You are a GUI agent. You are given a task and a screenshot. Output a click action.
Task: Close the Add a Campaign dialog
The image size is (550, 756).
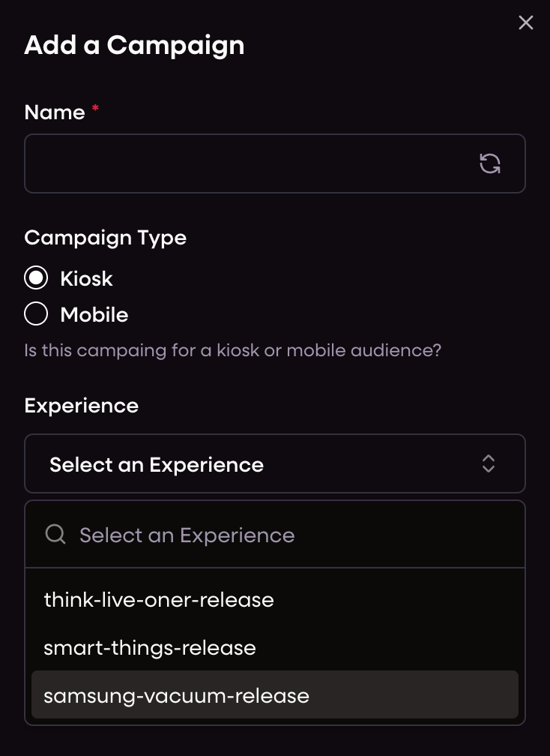coord(525,22)
